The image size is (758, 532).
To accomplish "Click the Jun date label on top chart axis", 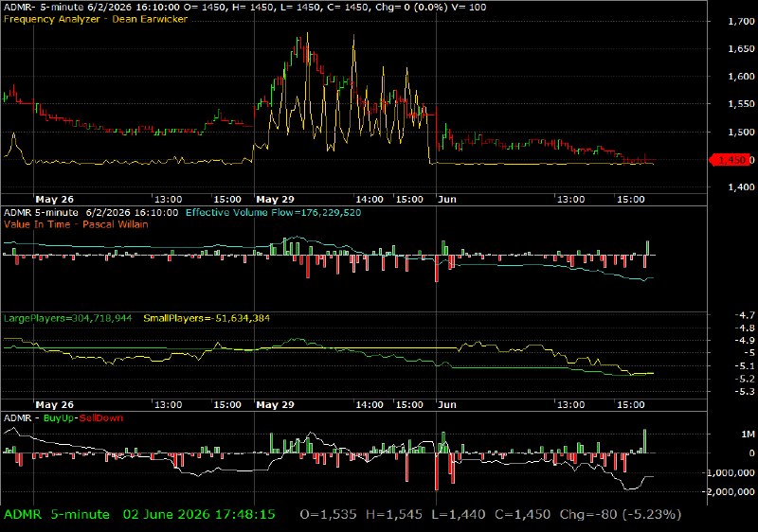I will pyautogui.click(x=447, y=200).
